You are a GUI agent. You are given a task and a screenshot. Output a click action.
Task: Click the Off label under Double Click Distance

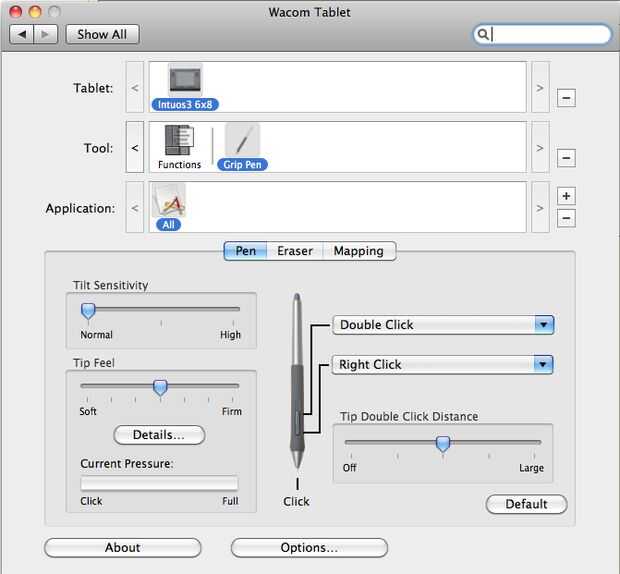[350, 468]
